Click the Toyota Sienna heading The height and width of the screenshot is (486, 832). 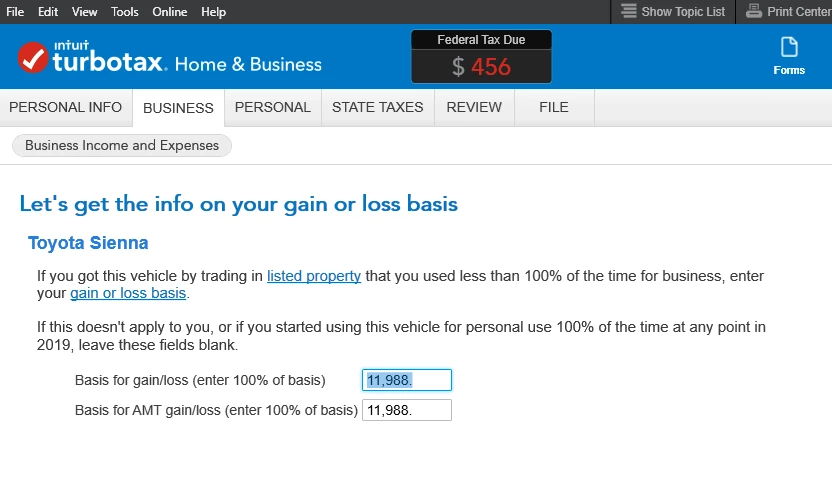(88, 243)
